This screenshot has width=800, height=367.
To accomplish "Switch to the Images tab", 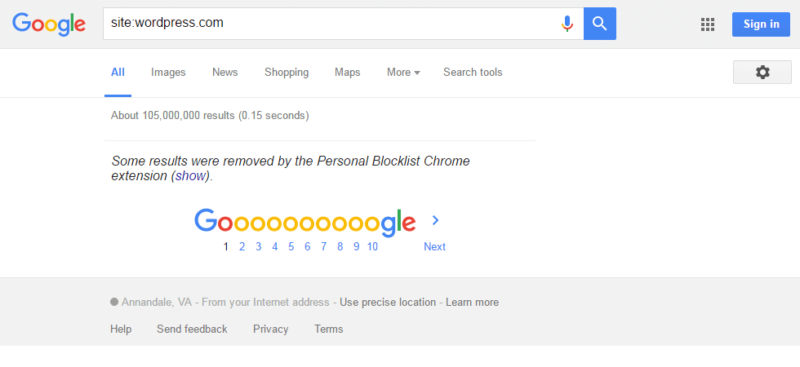I will 168,72.
